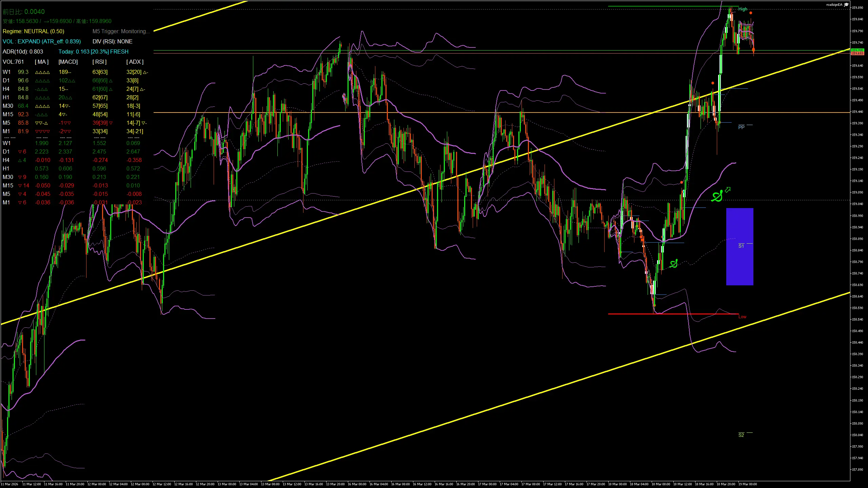This screenshot has width=868, height=488.
Task: Click the Today: 0.163 [20.3%] FRESH label
Action: [94, 52]
